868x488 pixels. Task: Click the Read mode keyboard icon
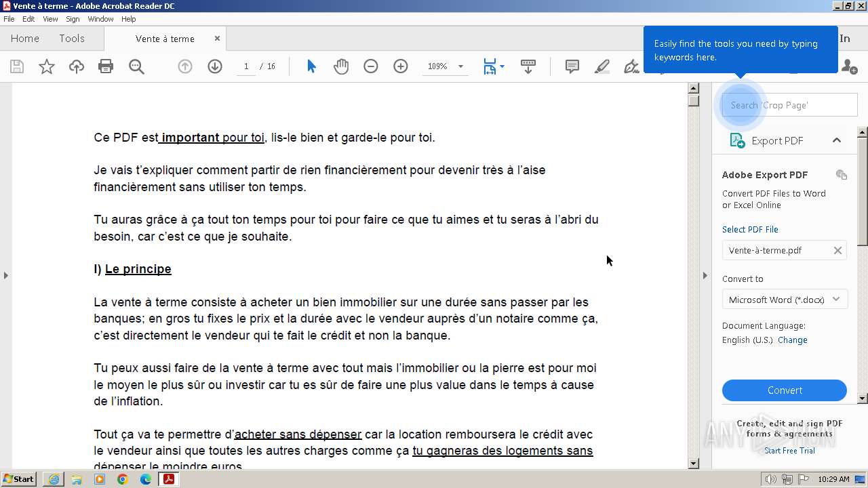coord(528,66)
